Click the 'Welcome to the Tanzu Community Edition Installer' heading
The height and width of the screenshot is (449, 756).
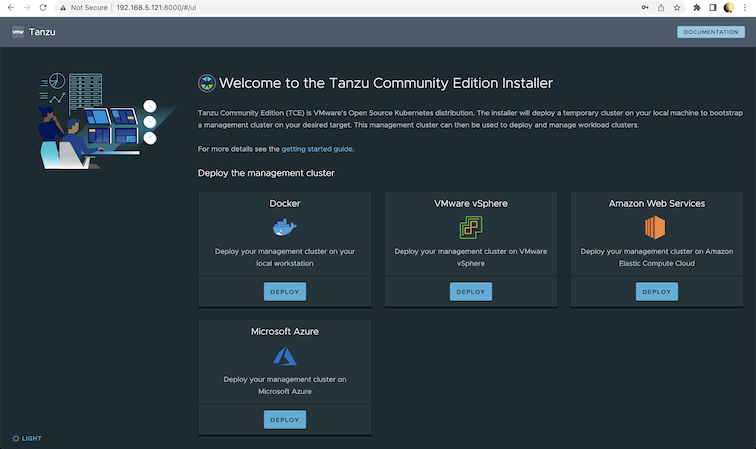point(386,83)
